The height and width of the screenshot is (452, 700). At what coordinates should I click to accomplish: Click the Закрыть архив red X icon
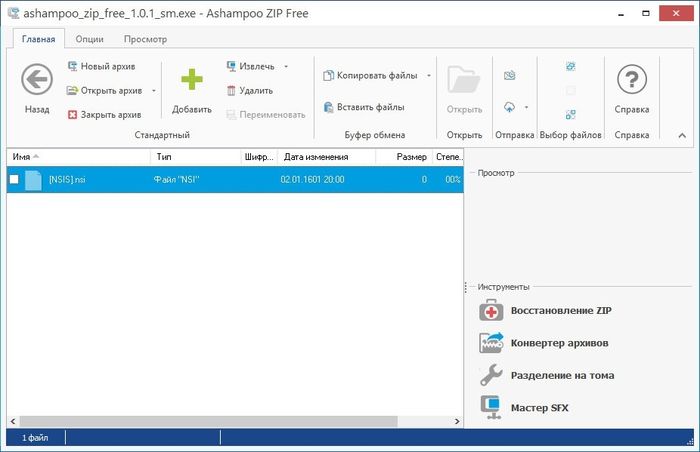click(x=73, y=115)
